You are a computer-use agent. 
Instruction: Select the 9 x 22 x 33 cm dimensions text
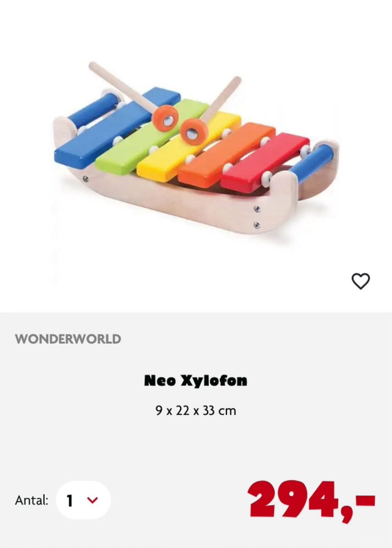[x=196, y=410]
